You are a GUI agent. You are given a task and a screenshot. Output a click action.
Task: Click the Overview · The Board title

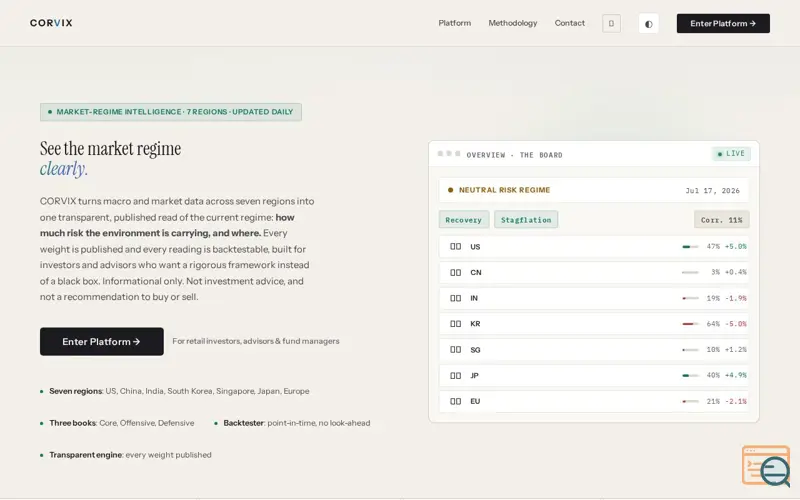(x=514, y=155)
